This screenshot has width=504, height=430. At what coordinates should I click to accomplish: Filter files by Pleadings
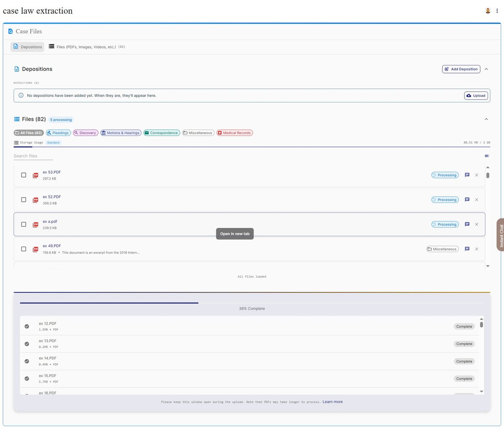tap(58, 133)
